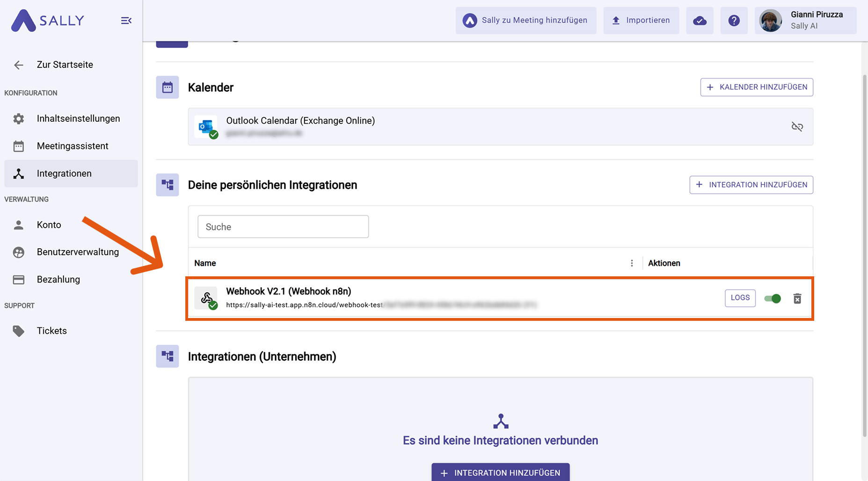Go to Inhaltseinstellungen in sidebar
The height and width of the screenshot is (481, 868).
click(x=78, y=118)
